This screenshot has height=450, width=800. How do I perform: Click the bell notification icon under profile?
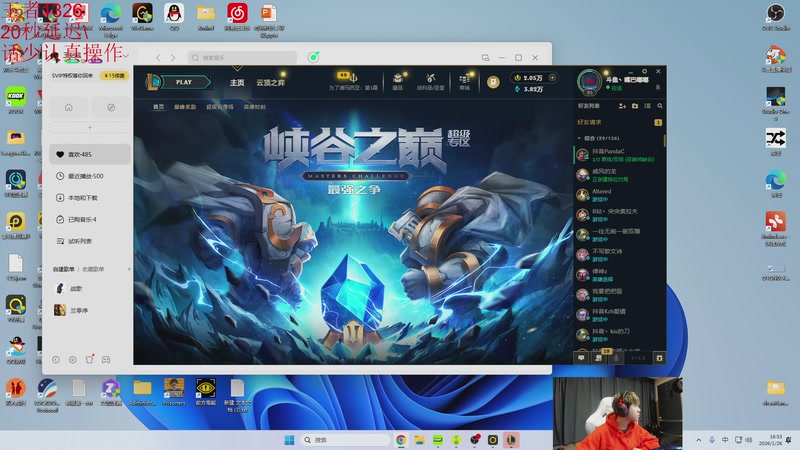point(658,88)
